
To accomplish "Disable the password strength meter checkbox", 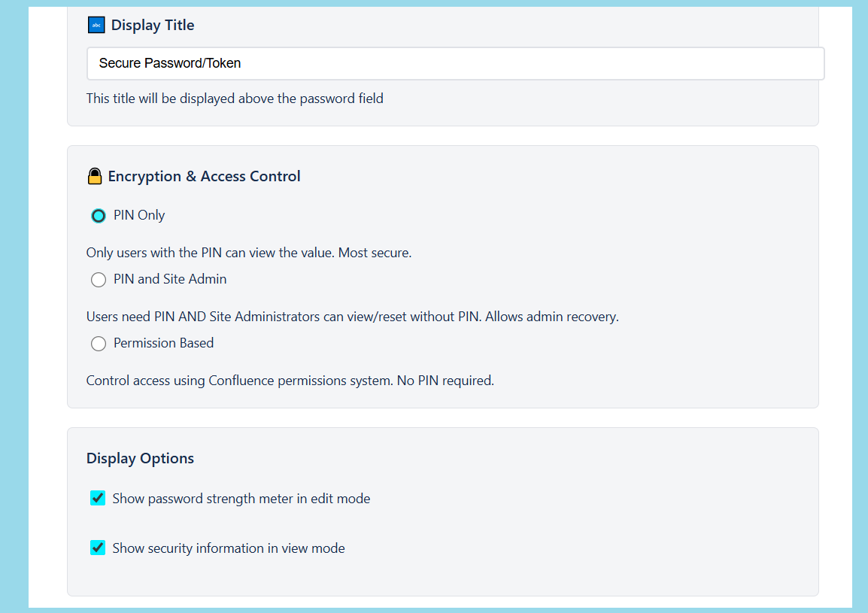I will click(x=97, y=497).
